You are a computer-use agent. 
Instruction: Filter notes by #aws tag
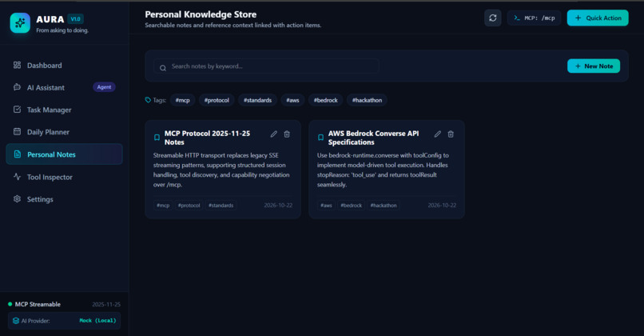pyautogui.click(x=292, y=100)
